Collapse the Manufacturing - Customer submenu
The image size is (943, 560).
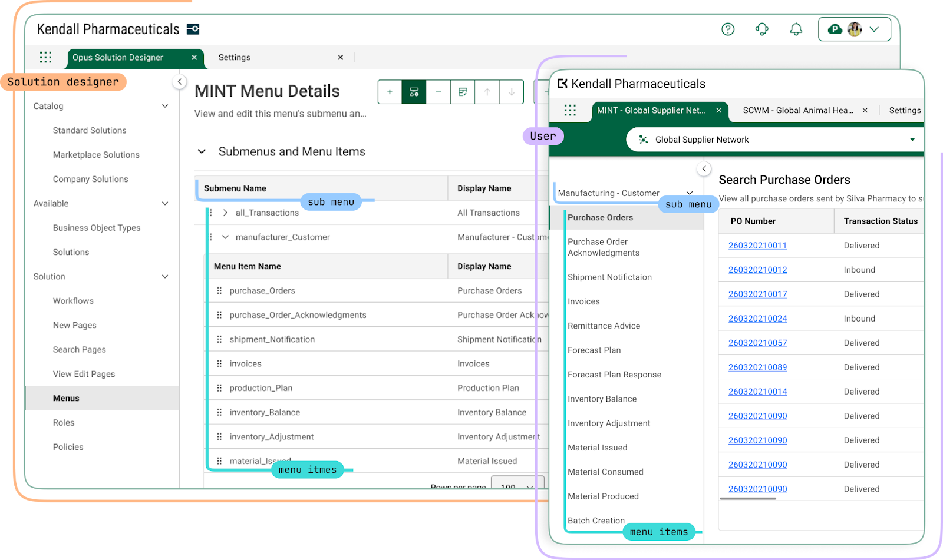(x=690, y=193)
